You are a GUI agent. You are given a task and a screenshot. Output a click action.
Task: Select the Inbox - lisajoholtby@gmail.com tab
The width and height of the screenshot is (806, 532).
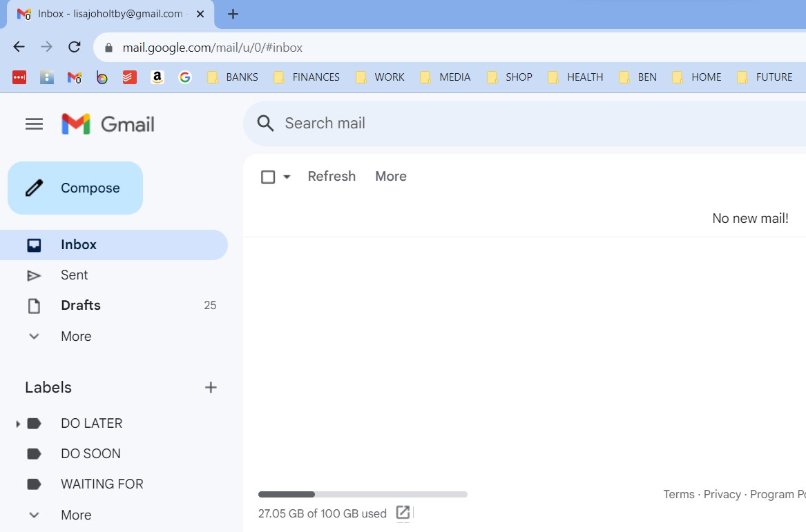click(x=110, y=14)
